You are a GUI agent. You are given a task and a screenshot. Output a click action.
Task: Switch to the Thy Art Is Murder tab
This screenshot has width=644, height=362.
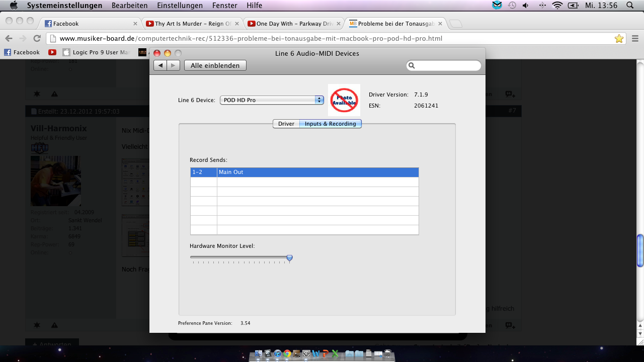point(192,24)
